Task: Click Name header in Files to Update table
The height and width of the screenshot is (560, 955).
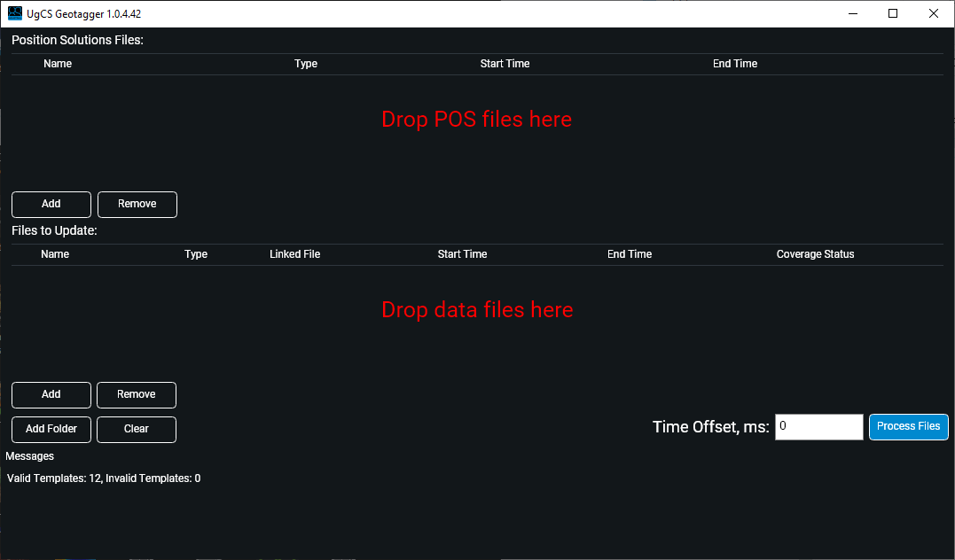Action: coord(55,254)
